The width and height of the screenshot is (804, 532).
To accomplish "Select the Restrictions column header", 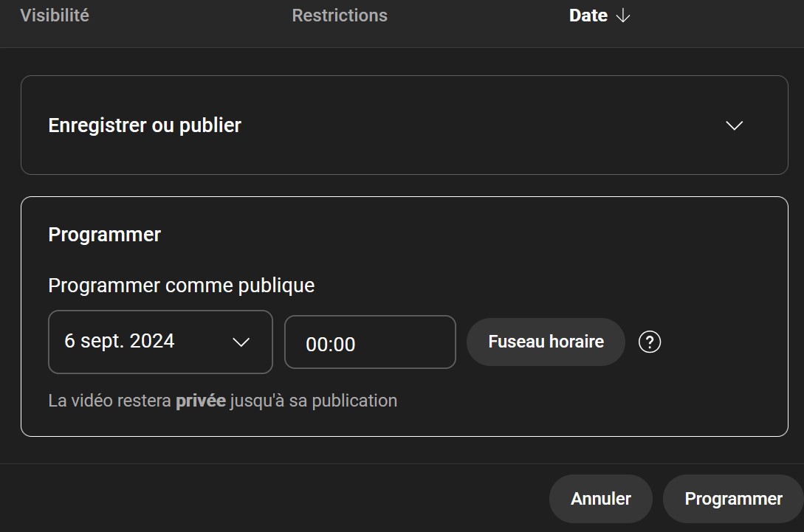I will [340, 15].
